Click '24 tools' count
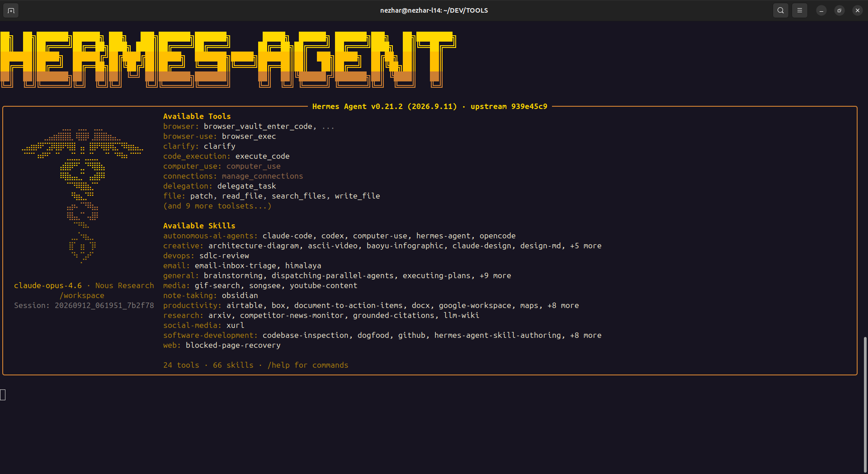 click(181, 365)
